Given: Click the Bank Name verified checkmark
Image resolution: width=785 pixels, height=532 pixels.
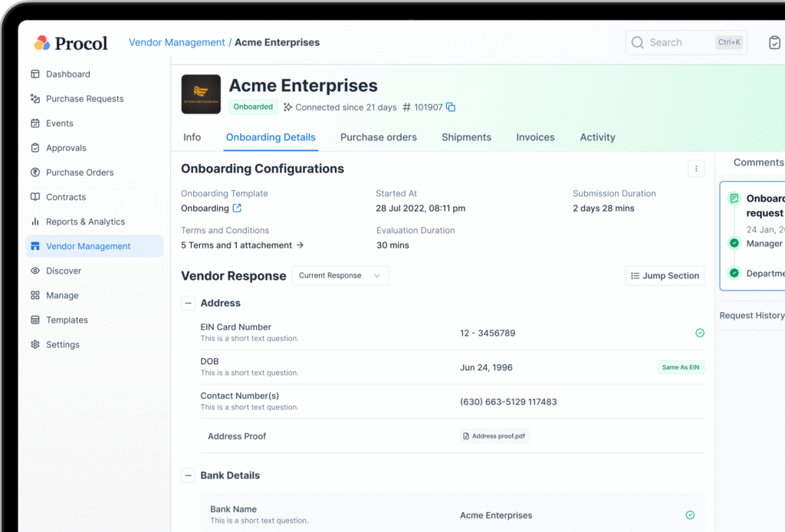Looking at the screenshot, I should [690, 516].
